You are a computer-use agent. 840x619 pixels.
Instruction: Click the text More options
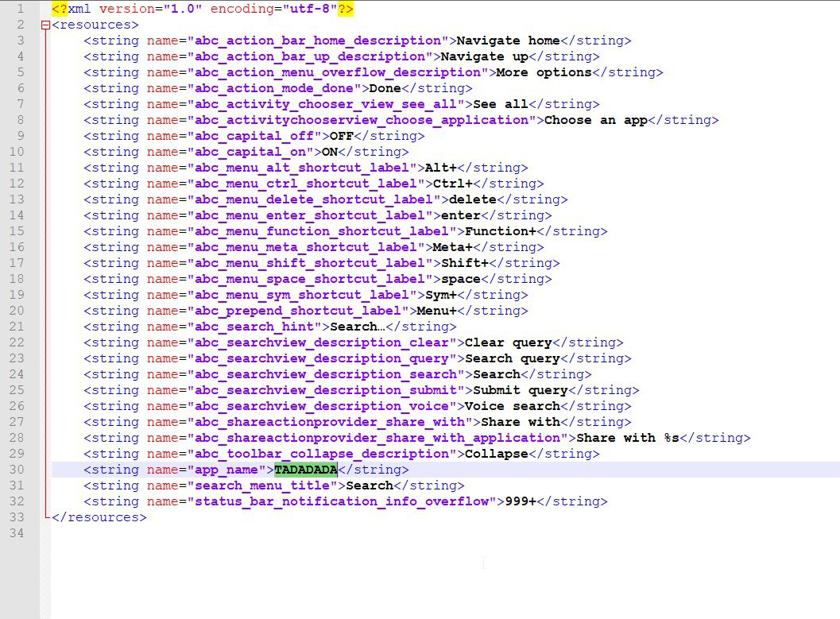(544, 73)
